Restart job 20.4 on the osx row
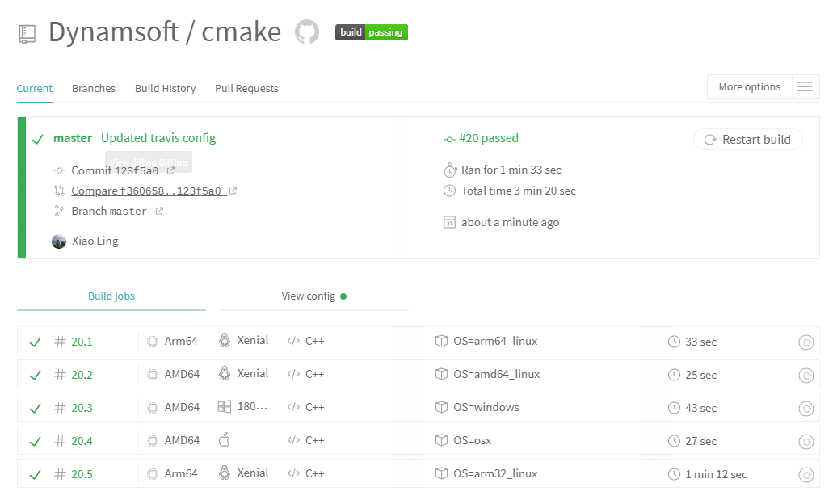 805,442
